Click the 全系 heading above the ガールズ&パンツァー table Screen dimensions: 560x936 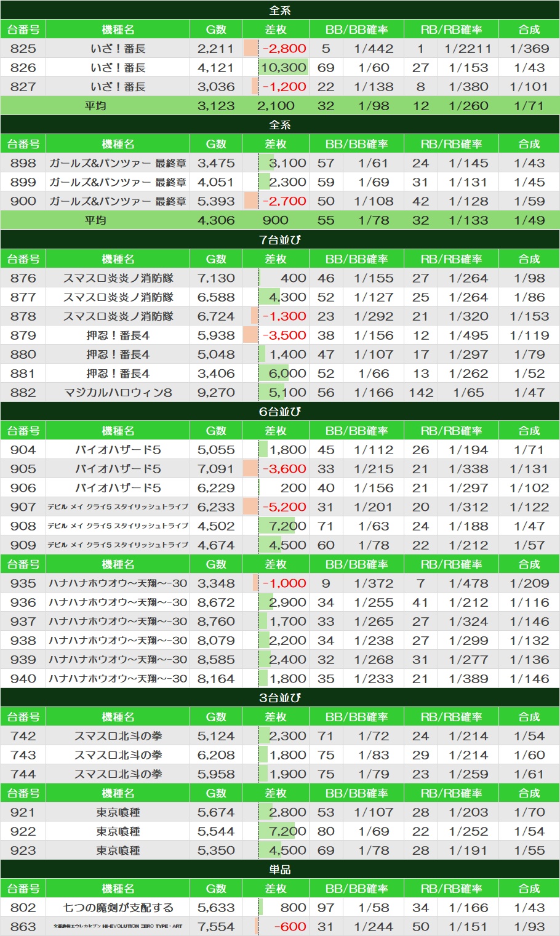pos(280,125)
